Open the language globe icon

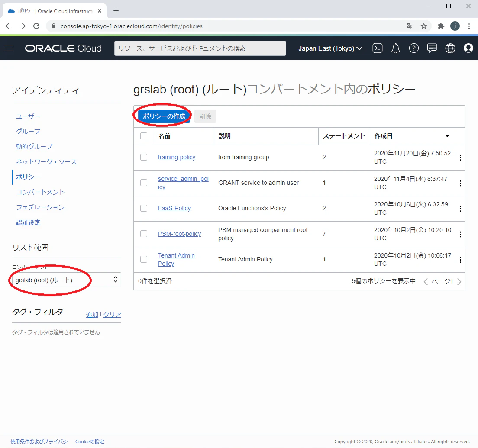tap(450, 48)
